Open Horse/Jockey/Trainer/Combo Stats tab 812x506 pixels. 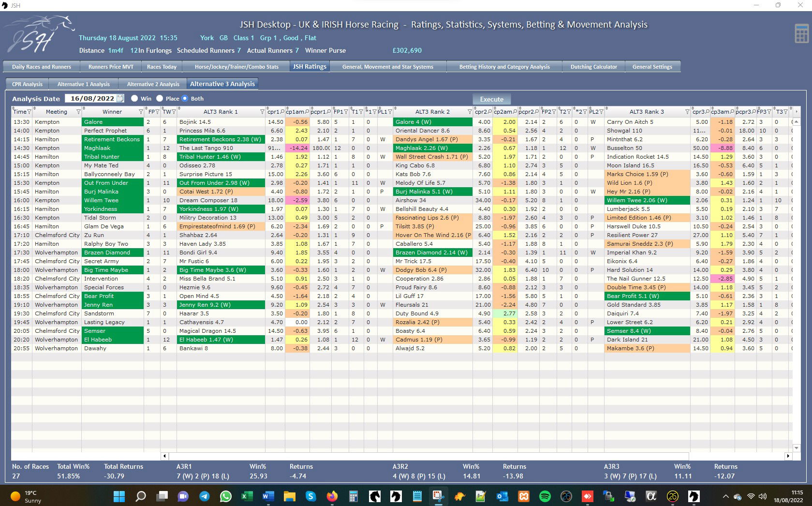click(x=236, y=67)
